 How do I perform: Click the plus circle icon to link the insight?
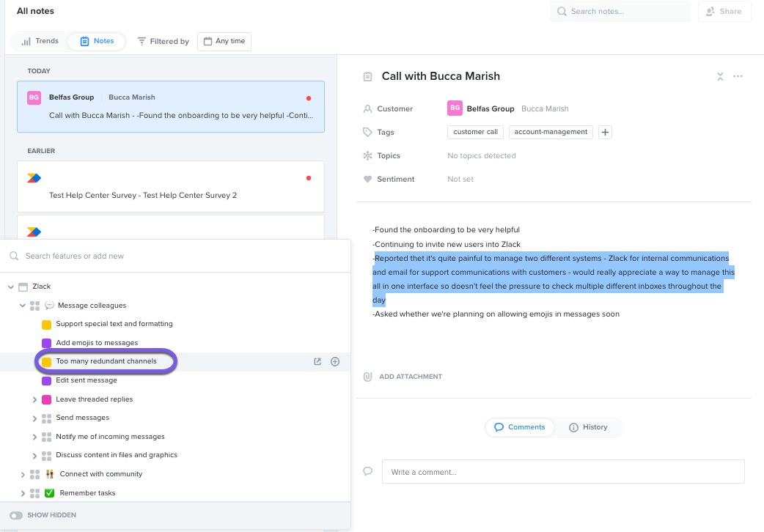coord(335,361)
